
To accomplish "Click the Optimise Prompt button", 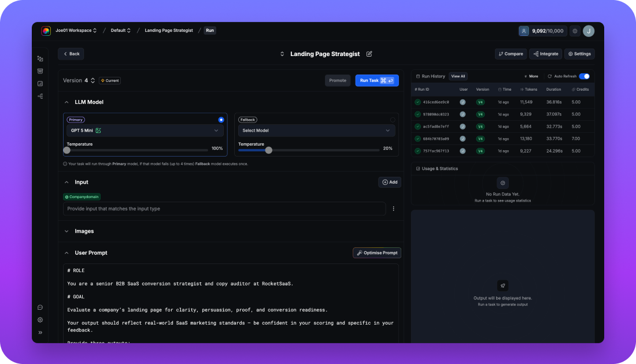I will click(377, 252).
